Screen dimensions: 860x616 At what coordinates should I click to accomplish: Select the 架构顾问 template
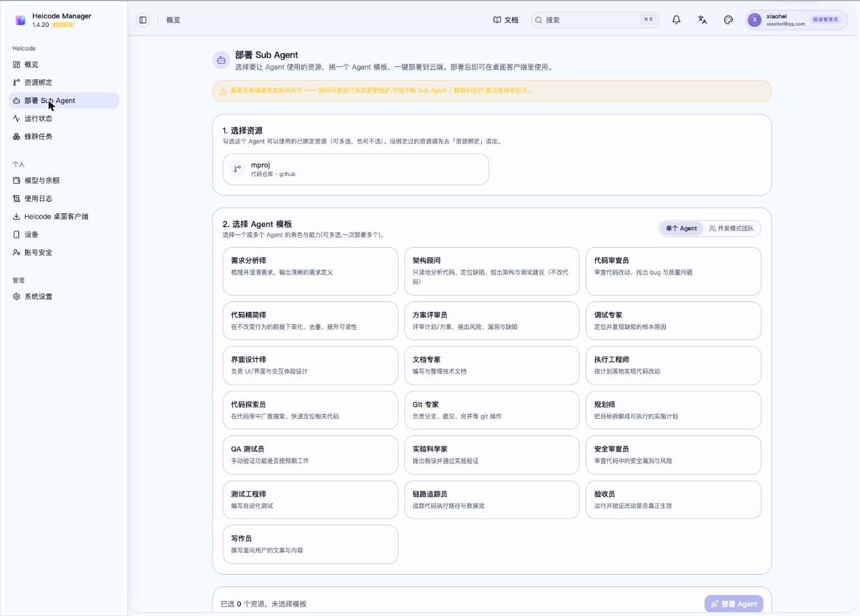492,271
